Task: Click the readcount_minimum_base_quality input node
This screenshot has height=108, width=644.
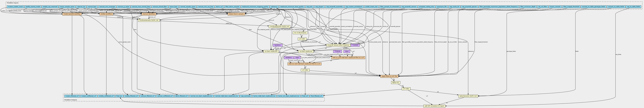Action: tap(292, 7)
